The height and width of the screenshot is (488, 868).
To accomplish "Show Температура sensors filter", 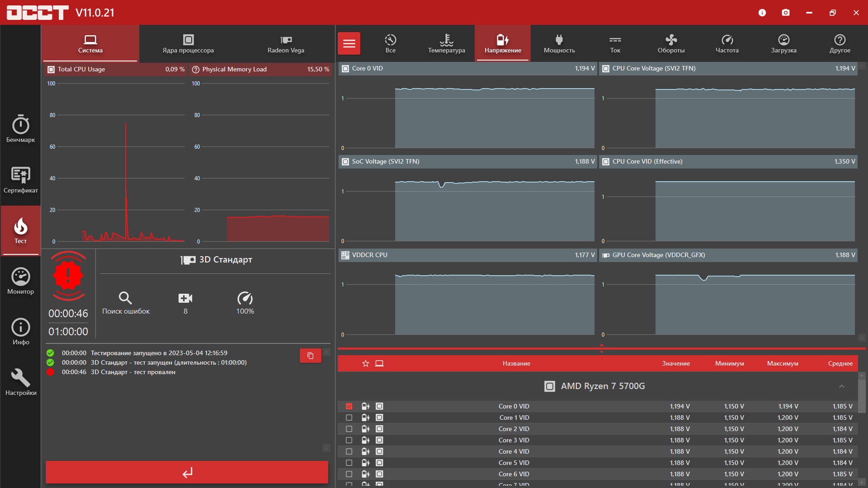I will [x=446, y=43].
